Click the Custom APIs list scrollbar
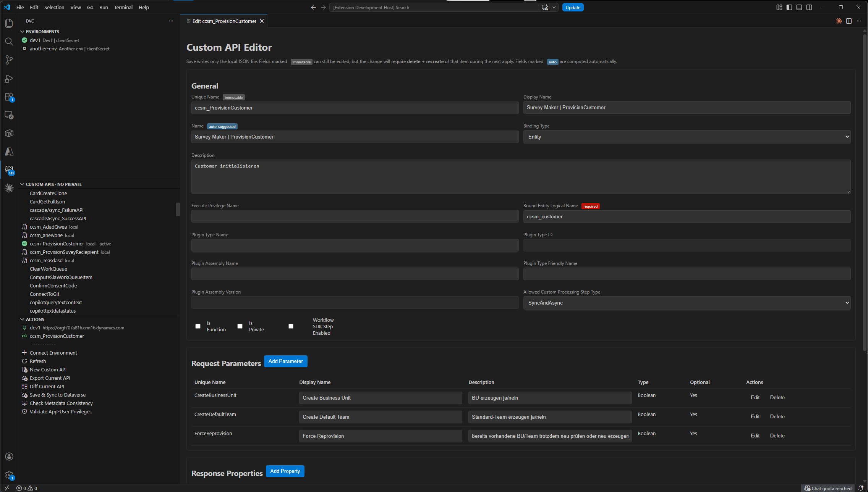The height and width of the screenshot is (492, 868). click(x=178, y=209)
